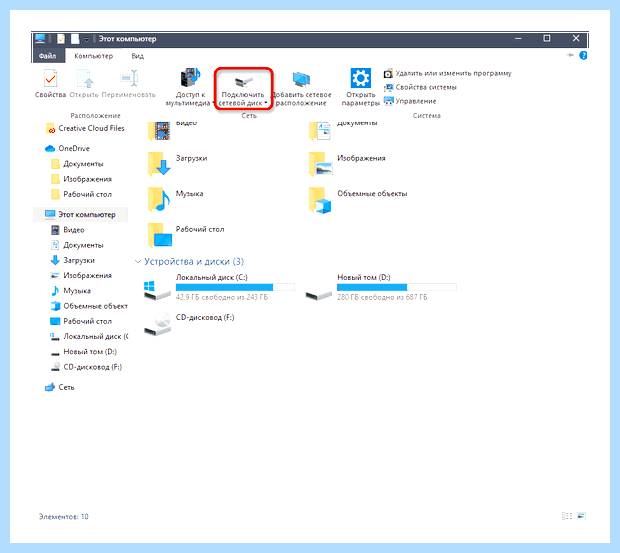Screen dimensions: 620x553
Task: Click the Свойства checkmark icon in ribbon
Action: pyautogui.click(x=50, y=78)
